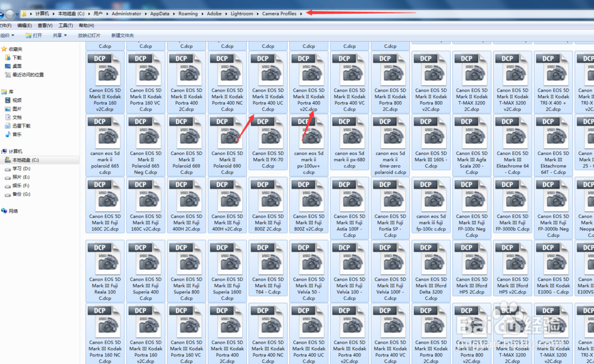This screenshot has width=594, height=364.
Task: Select Mark II Polaroid 690 C.dcp file
Action: click(228, 145)
